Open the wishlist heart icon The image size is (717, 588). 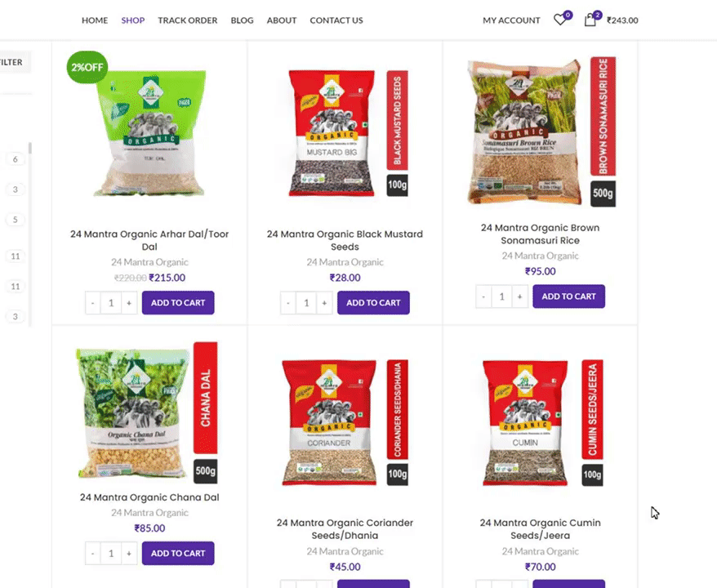(x=560, y=20)
